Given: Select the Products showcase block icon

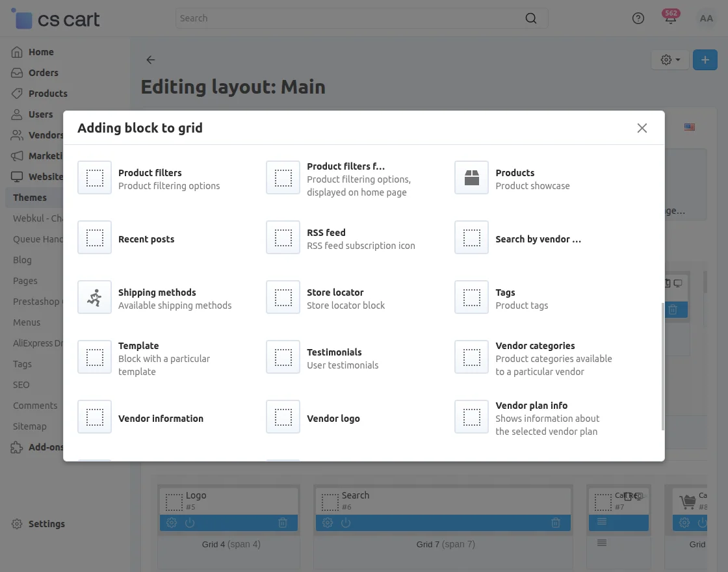Looking at the screenshot, I should click(x=471, y=178).
